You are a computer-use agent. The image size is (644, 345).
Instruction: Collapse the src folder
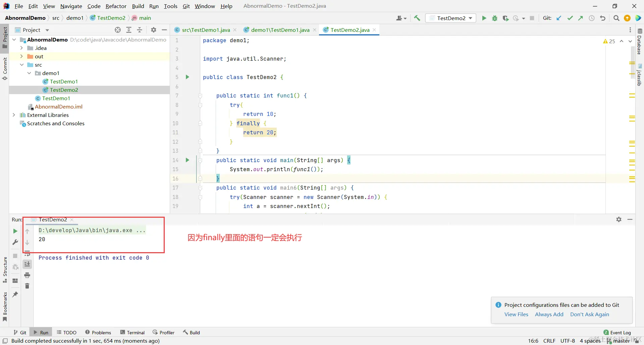coord(21,65)
